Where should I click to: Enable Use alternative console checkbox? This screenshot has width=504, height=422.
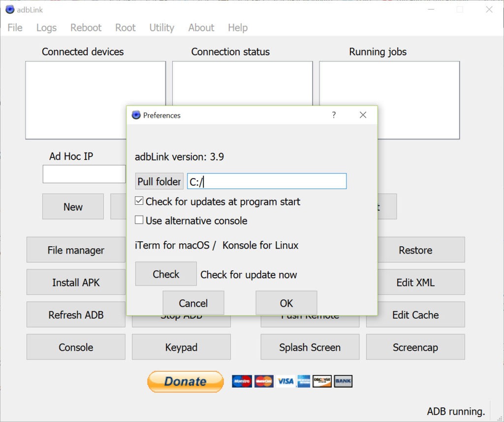(139, 220)
